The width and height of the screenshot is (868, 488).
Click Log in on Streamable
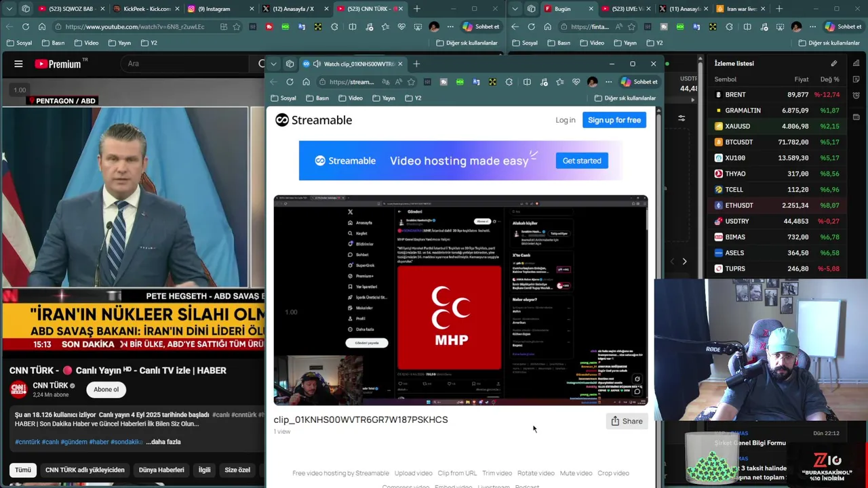[565, 120]
